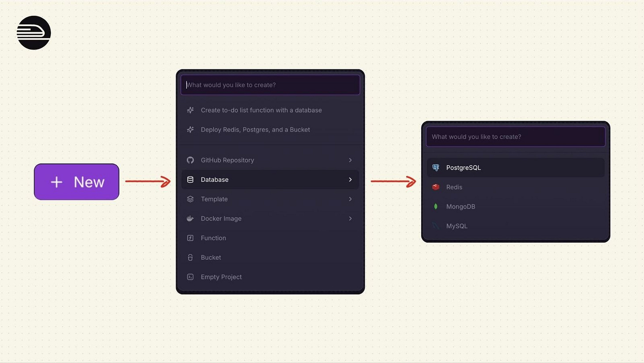
Task: Focus the database panel's create search field
Action: pos(515,137)
